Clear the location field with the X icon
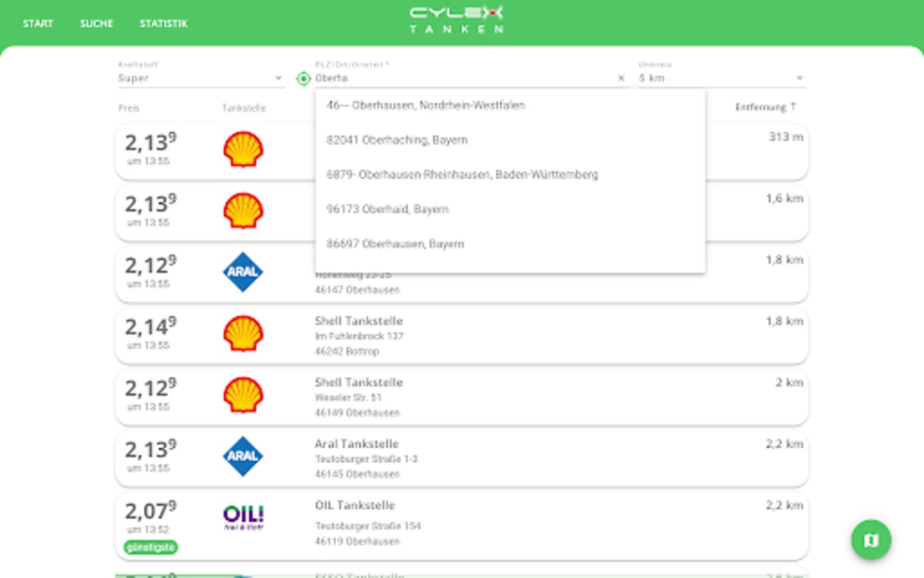 622,78
